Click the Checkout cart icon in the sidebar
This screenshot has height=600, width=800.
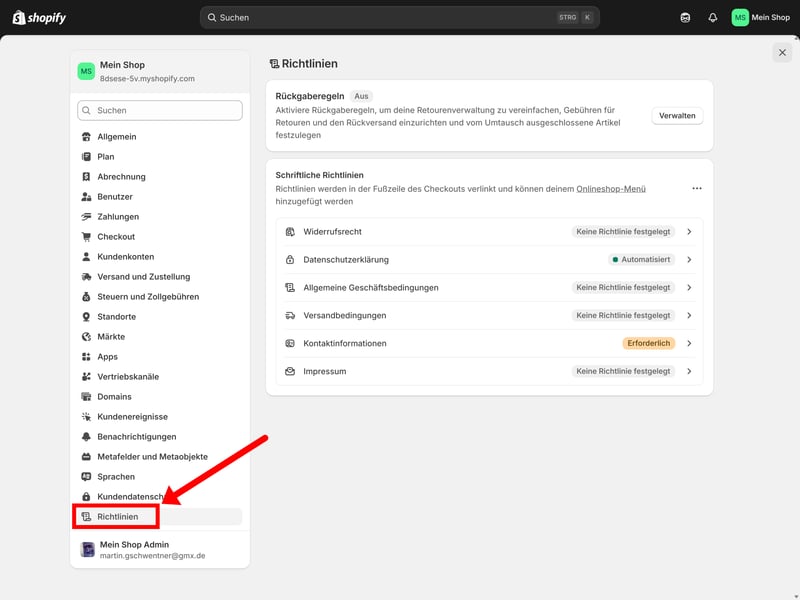[x=87, y=237]
